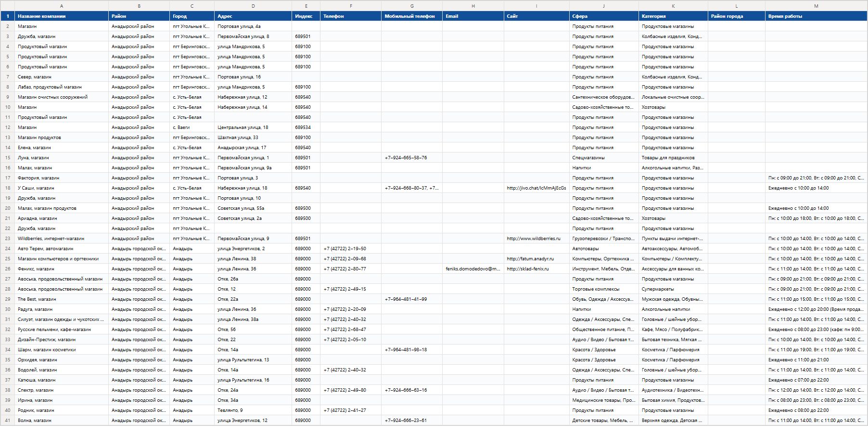Image resolution: width=868 pixels, height=434 pixels.
Task: Click the 'Город' header cell
Action: pyautogui.click(x=192, y=16)
